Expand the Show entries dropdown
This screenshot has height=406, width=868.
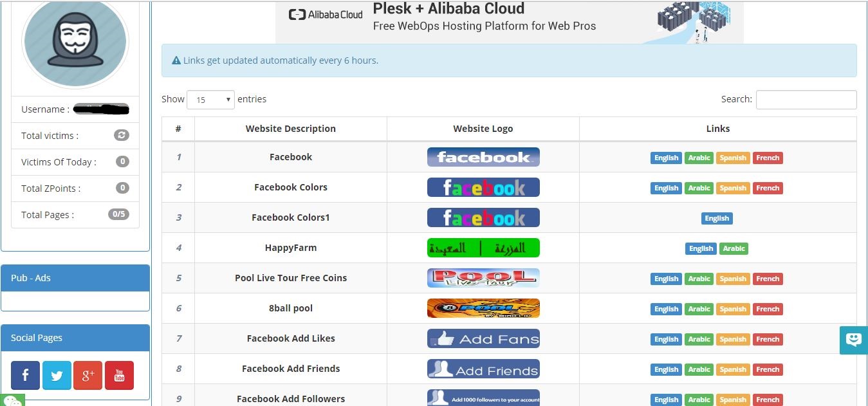coord(210,100)
